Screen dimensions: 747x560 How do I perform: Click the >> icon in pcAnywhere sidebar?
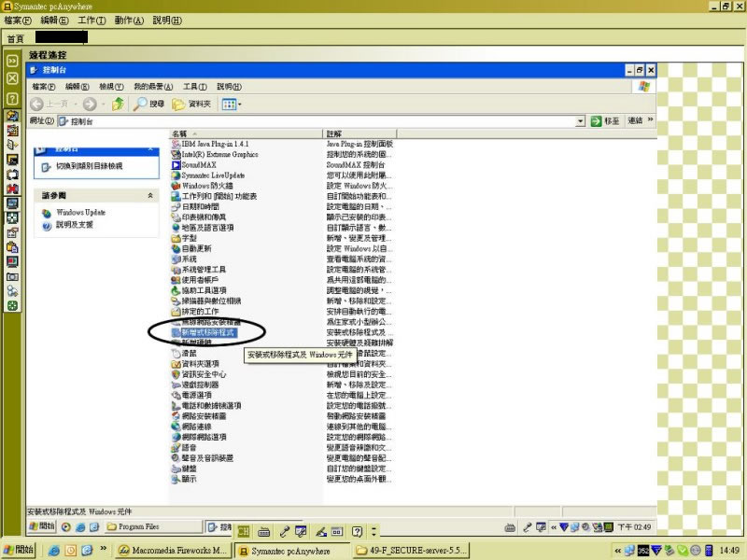point(12,61)
